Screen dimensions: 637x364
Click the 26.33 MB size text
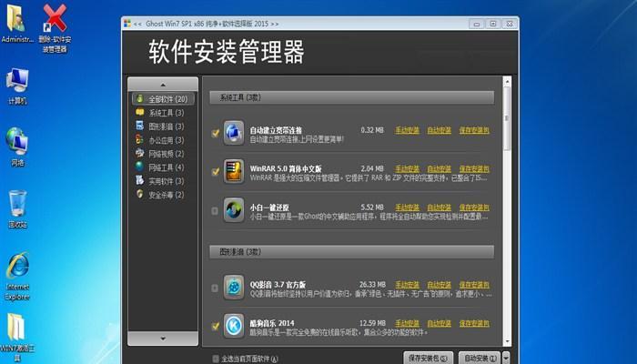tap(372, 285)
